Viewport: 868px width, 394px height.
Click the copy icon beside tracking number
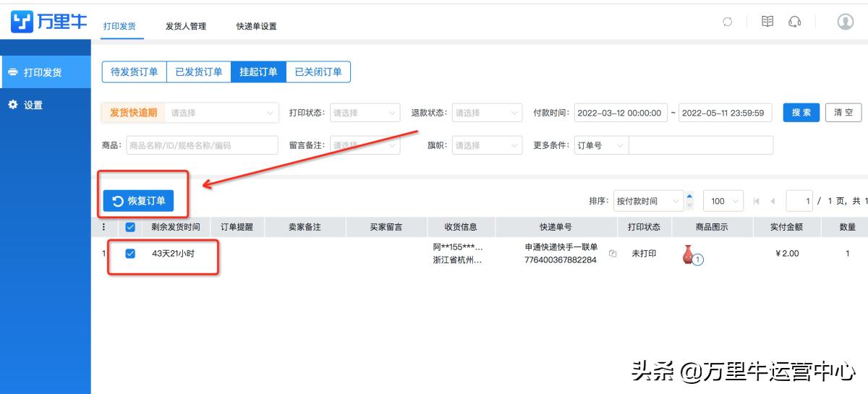613,254
